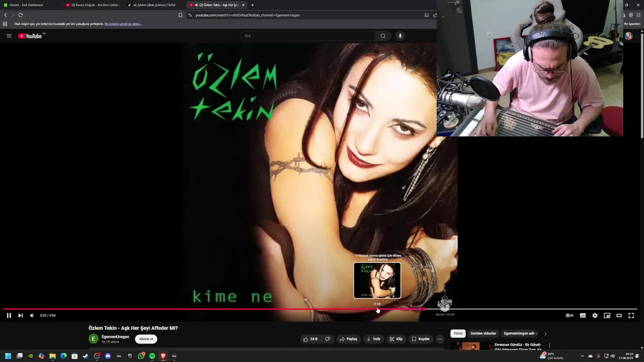The image size is (644, 362).
Task: Open WhatsApp from the taskbar
Action: click(x=141, y=356)
